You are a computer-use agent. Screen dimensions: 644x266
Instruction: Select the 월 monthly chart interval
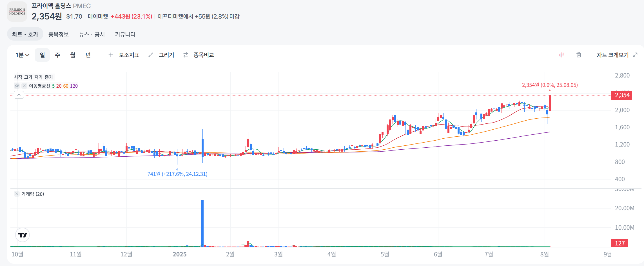[73, 55]
